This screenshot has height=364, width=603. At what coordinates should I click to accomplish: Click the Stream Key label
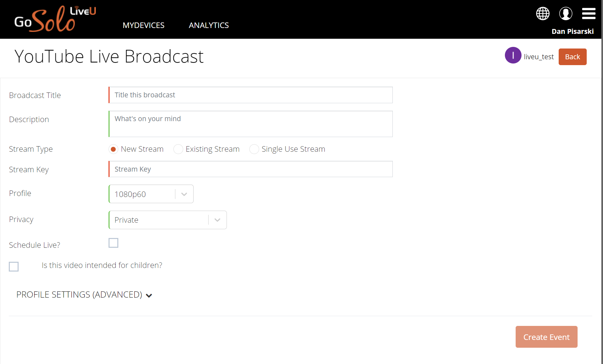click(29, 170)
